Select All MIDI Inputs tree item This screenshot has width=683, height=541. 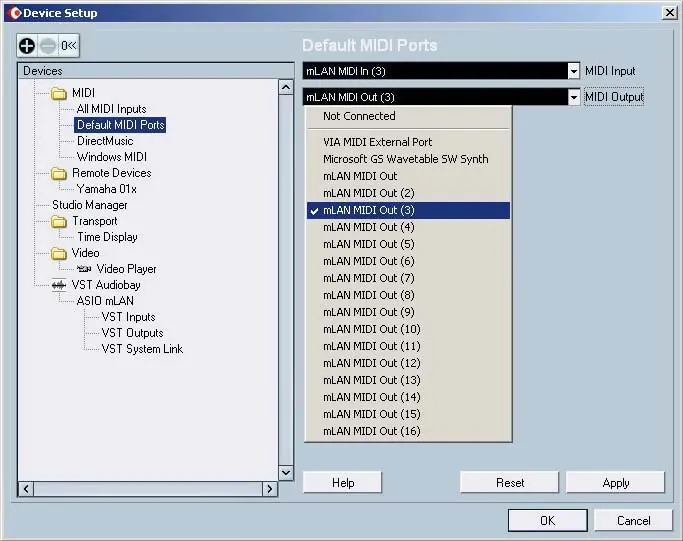(x=112, y=109)
